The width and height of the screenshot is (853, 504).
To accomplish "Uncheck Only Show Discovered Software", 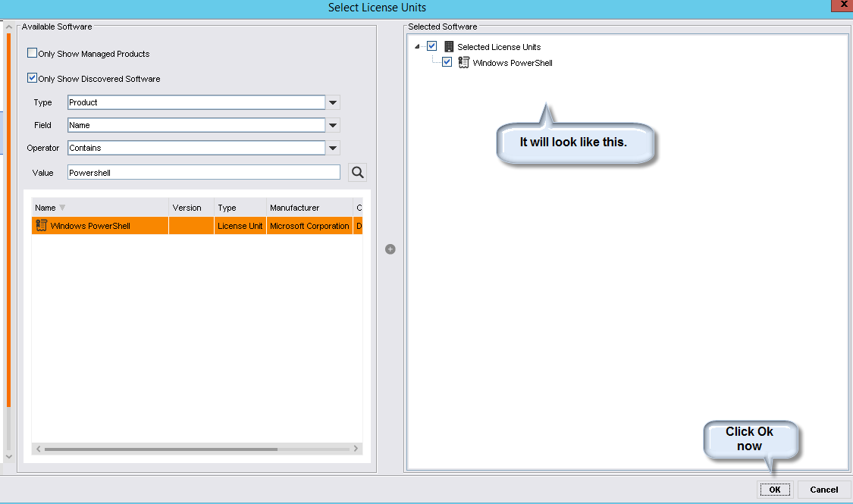I will point(32,78).
